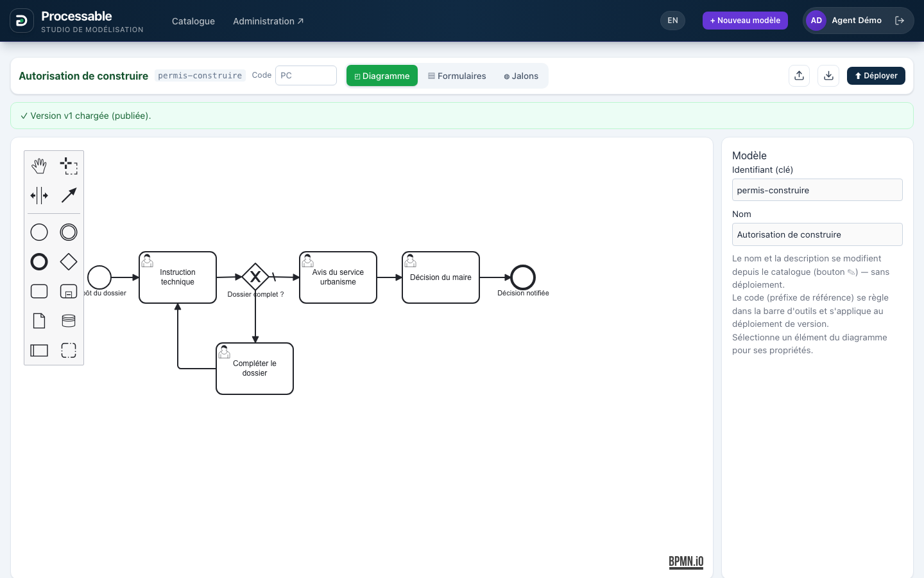924x578 pixels.
Task: Select the 'Dossier complet ?' gateway
Action: (x=255, y=277)
